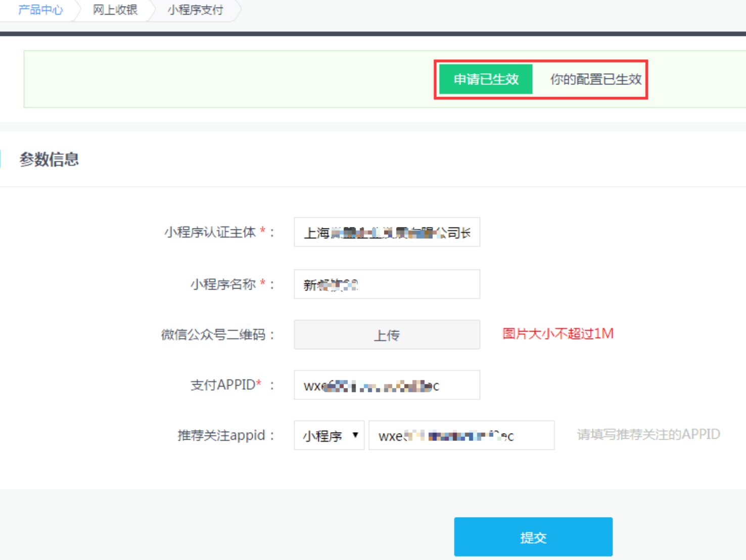
Task: Click the 微信公众号二维码 field label
Action: [x=213, y=335]
